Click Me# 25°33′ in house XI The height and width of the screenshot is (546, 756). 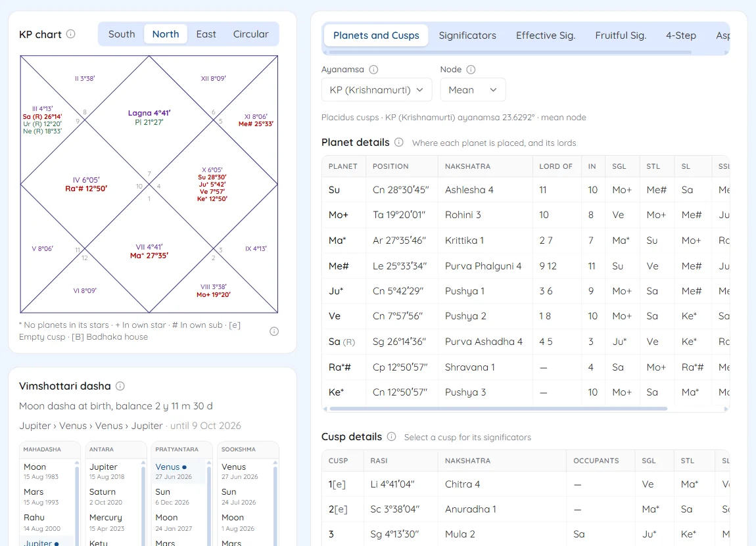256,124
